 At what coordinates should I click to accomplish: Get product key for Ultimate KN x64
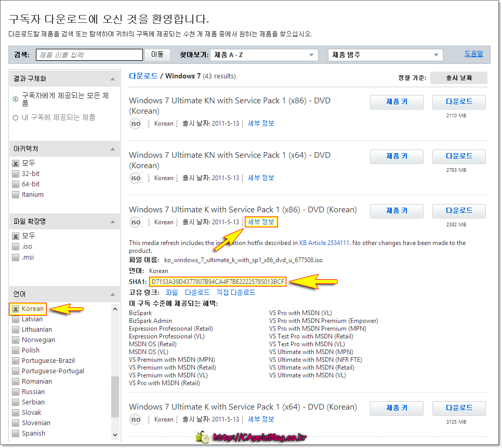397,157
